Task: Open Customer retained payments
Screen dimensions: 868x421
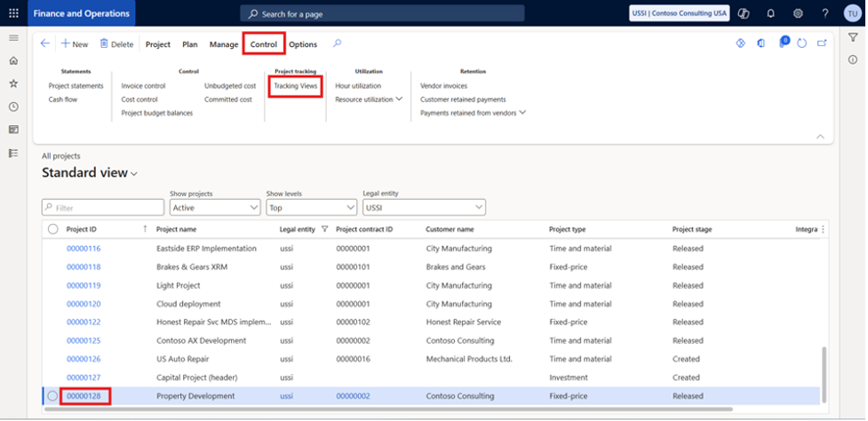Action: click(x=463, y=99)
